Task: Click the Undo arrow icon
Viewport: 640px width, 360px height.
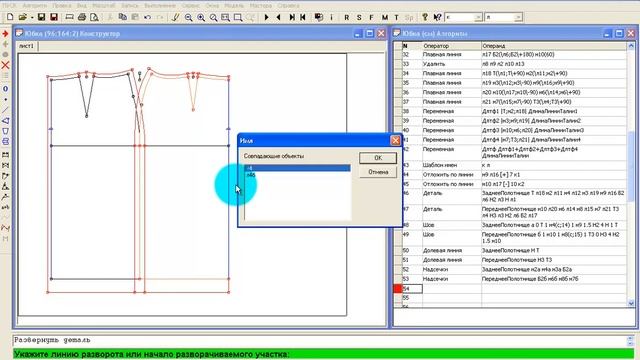Action: [147, 17]
